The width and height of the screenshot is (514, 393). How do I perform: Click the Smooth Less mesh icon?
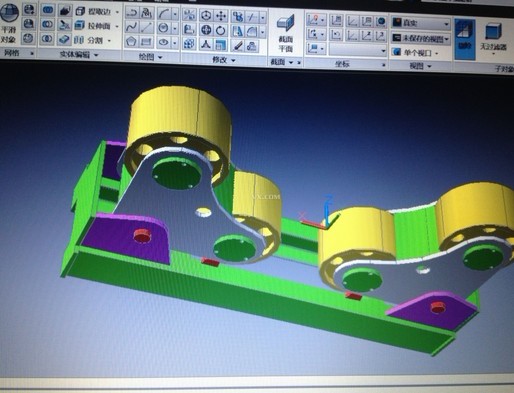(29, 24)
